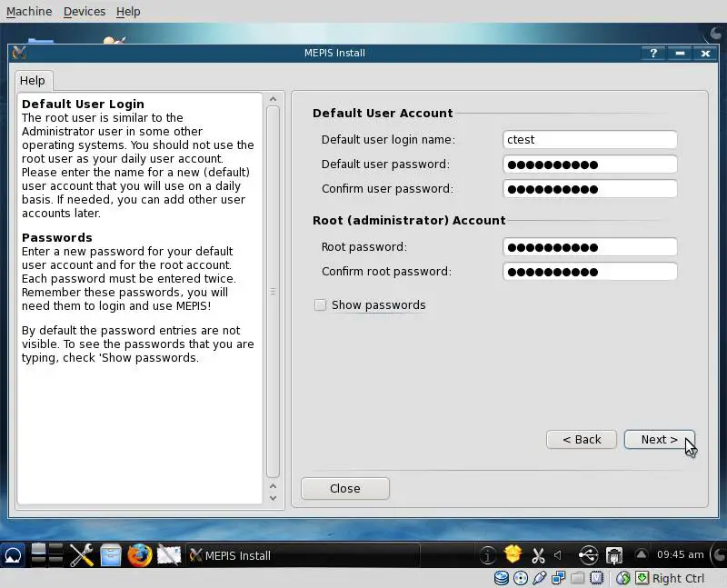Select the Help tab in installer
727x588 pixels.
pos(34,81)
